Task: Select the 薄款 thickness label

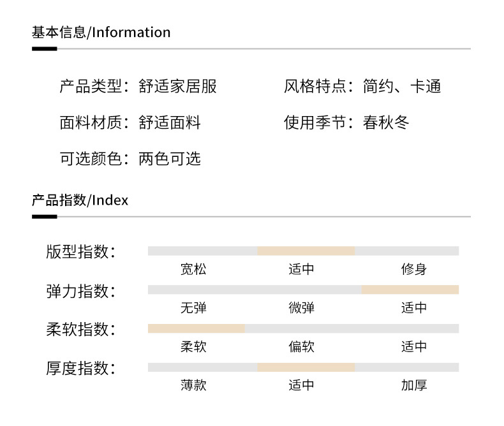Action: pos(193,385)
